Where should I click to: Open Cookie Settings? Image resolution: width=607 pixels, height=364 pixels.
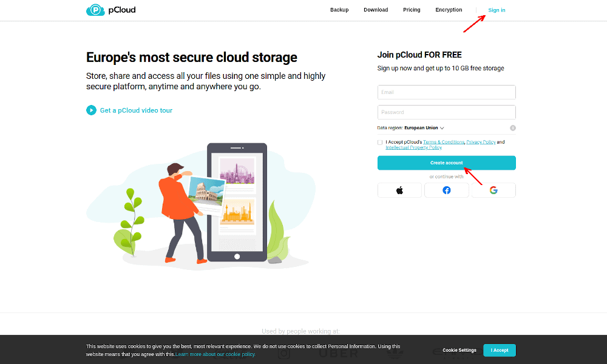(x=459, y=351)
